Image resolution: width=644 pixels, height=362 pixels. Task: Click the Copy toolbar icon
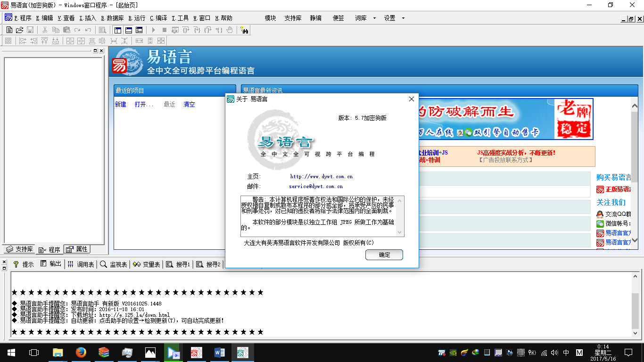click(56, 30)
